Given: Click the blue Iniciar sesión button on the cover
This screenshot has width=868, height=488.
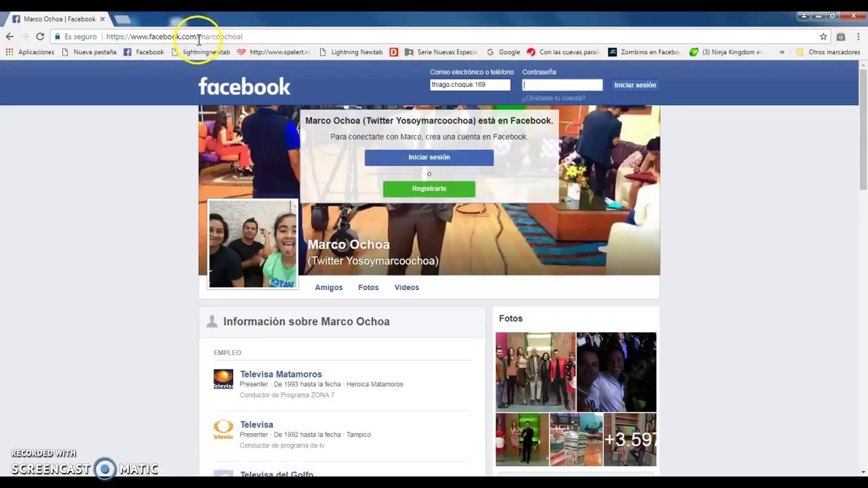Looking at the screenshot, I should pos(429,157).
